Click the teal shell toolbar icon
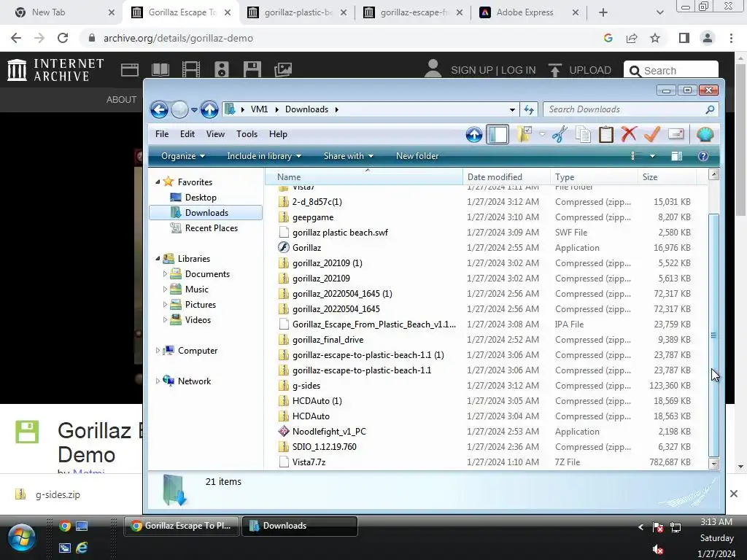 pyautogui.click(x=705, y=135)
